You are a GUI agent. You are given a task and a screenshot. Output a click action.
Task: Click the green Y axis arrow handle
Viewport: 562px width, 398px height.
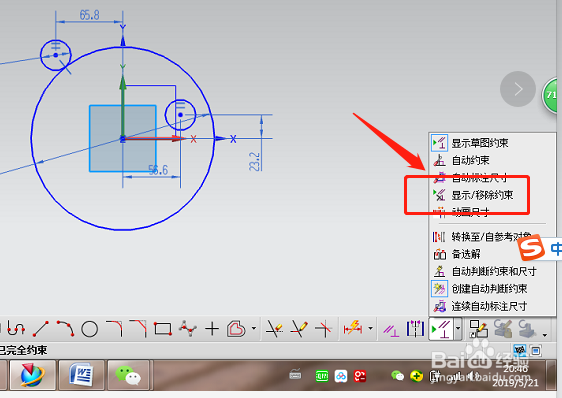[x=123, y=82]
